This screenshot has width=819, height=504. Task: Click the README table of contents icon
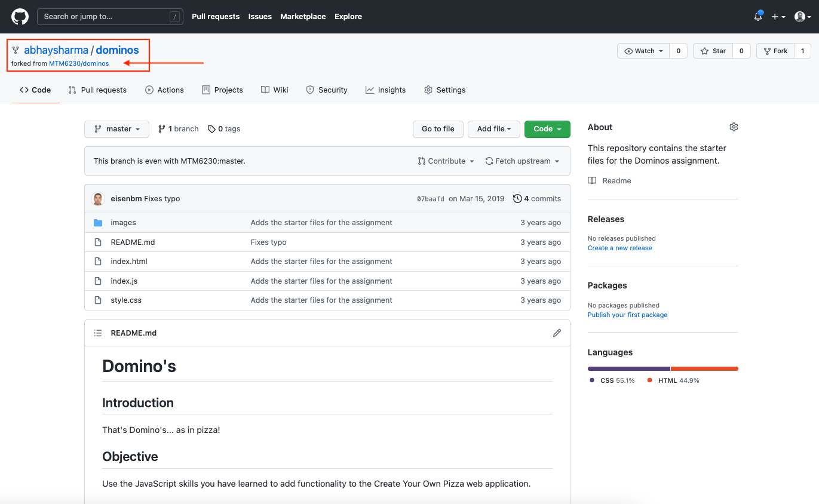click(x=98, y=333)
